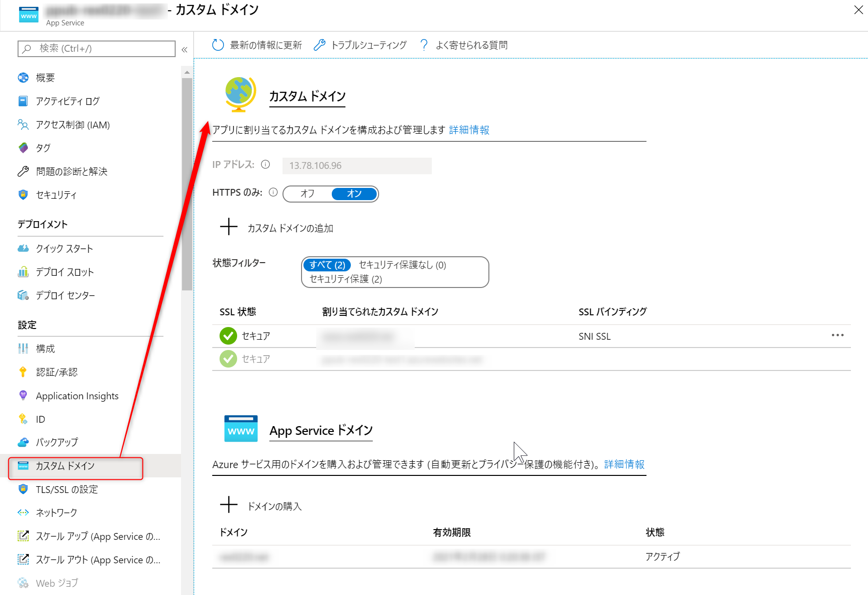The width and height of the screenshot is (868, 595).
Task: Set HTTPS のみ to オフ
Action: 307,194
